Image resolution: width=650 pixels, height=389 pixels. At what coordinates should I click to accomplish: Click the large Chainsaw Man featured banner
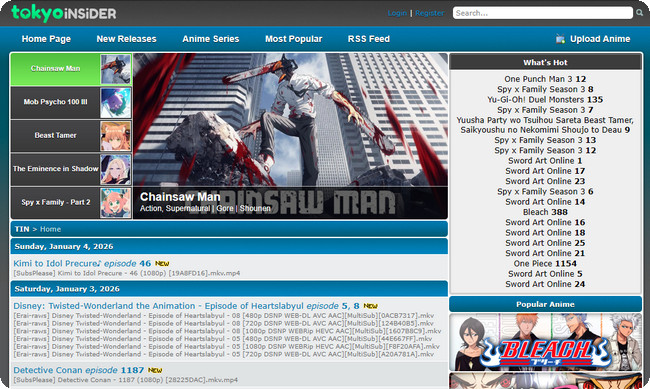[x=290, y=136]
